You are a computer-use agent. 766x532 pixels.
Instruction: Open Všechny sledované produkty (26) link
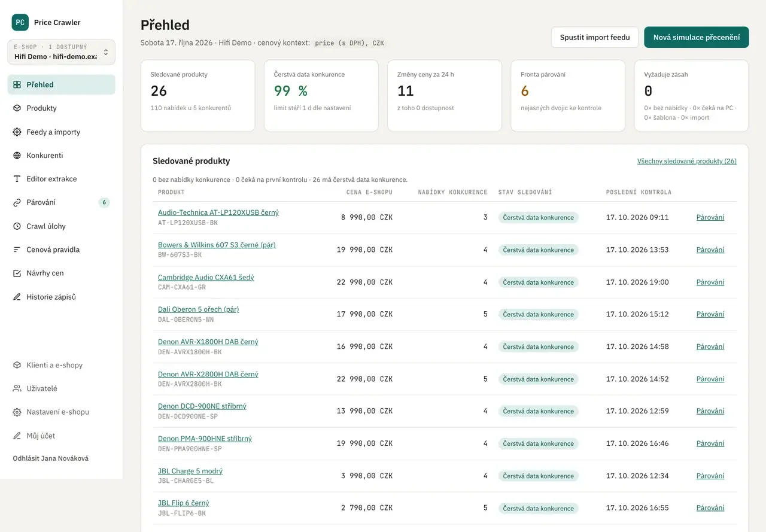click(687, 161)
